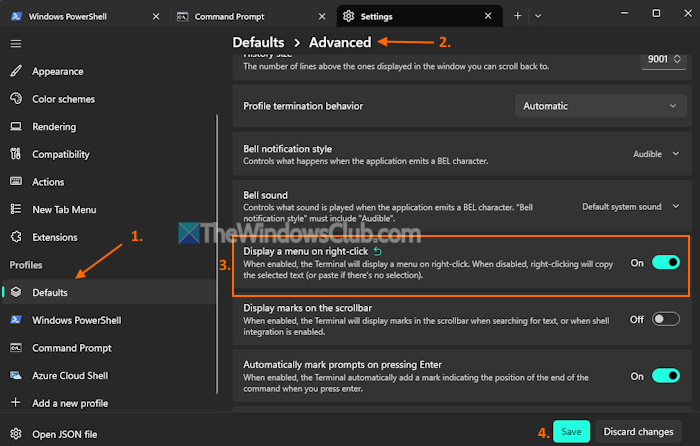Click Open JSON file
The image size is (700, 446).
tap(109, 434)
